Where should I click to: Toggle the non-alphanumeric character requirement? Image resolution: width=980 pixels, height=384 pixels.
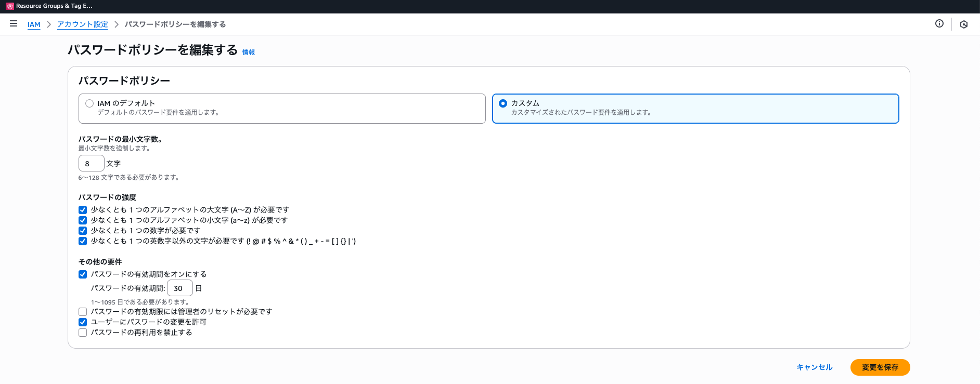coord(83,241)
